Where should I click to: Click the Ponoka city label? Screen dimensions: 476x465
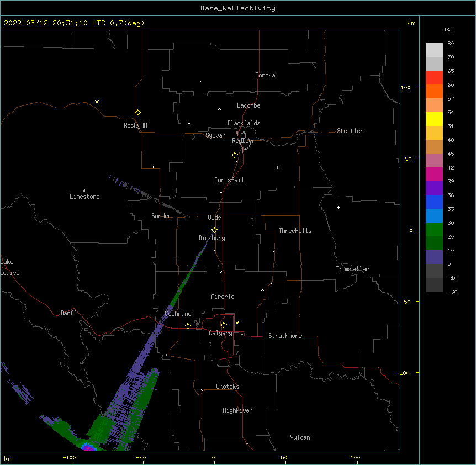click(x=265, y=75)
